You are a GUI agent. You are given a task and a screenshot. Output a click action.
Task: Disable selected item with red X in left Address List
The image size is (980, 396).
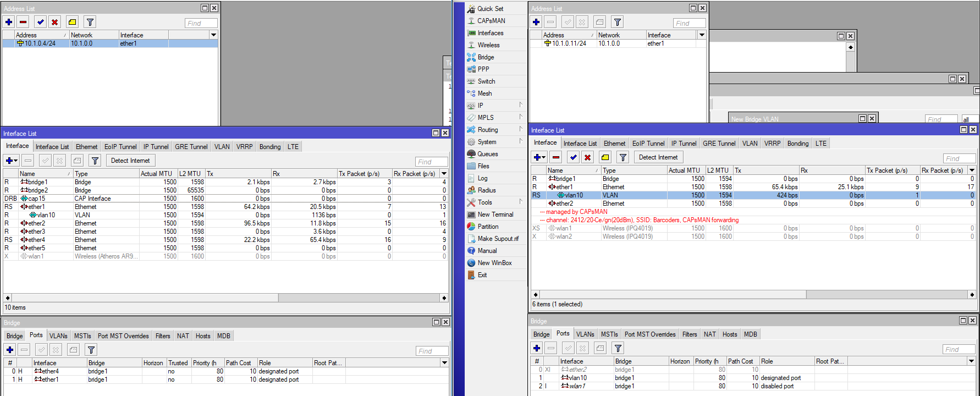[54, 22]
